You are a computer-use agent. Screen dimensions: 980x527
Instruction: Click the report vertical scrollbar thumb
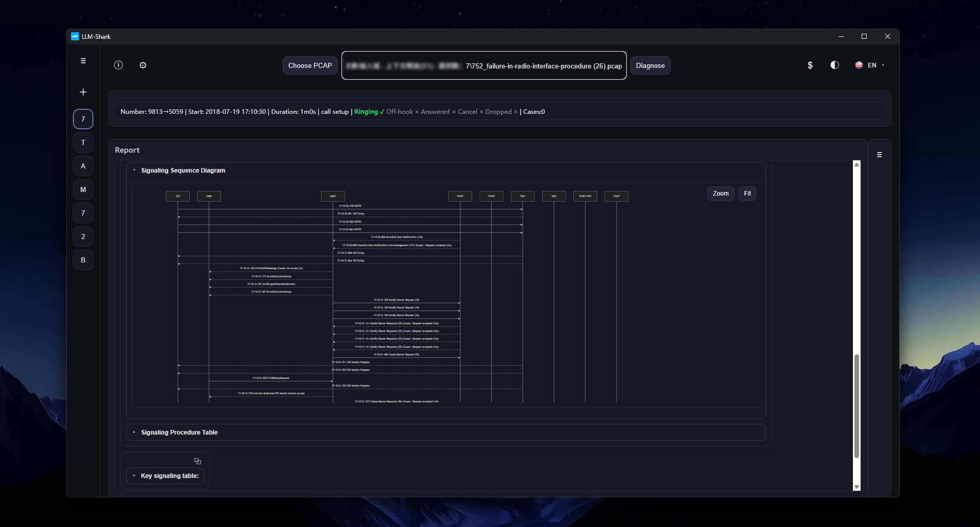pyautogui.click(x=856, y=406)
